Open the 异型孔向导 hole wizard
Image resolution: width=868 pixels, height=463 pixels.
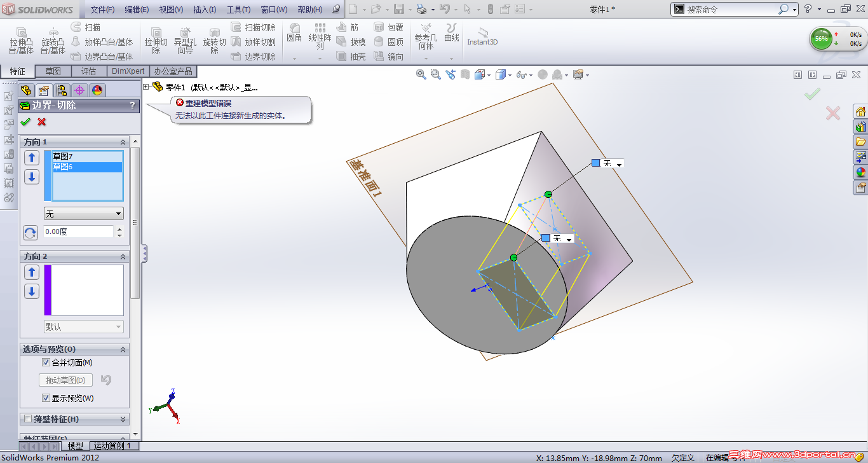tap(185, 41)
